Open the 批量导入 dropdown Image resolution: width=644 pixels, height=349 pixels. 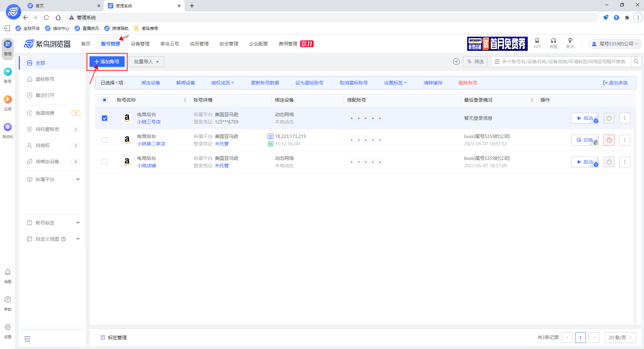point(146,62)
